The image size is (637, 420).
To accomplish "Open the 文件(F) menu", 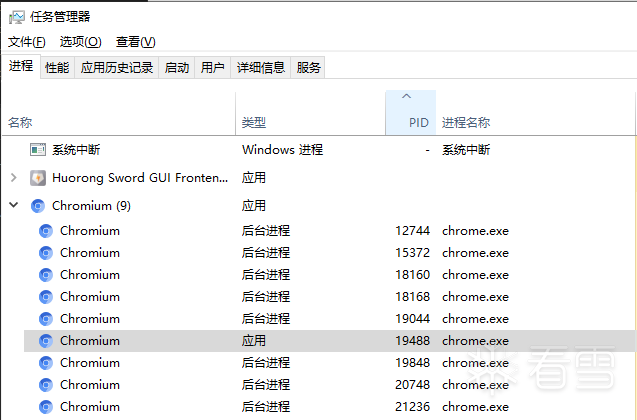I will [27, 42].
